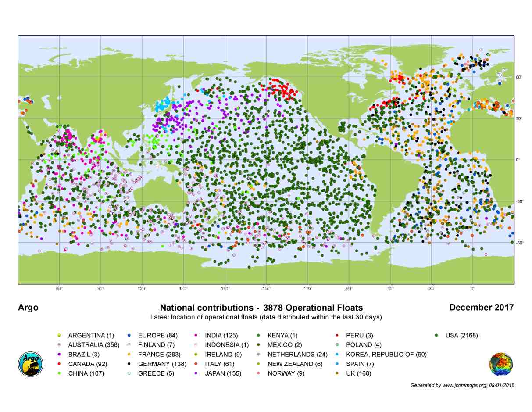Click the 60° longitude axis label
The height and width of the screenshot is (412, 532).
coord(60,289)
